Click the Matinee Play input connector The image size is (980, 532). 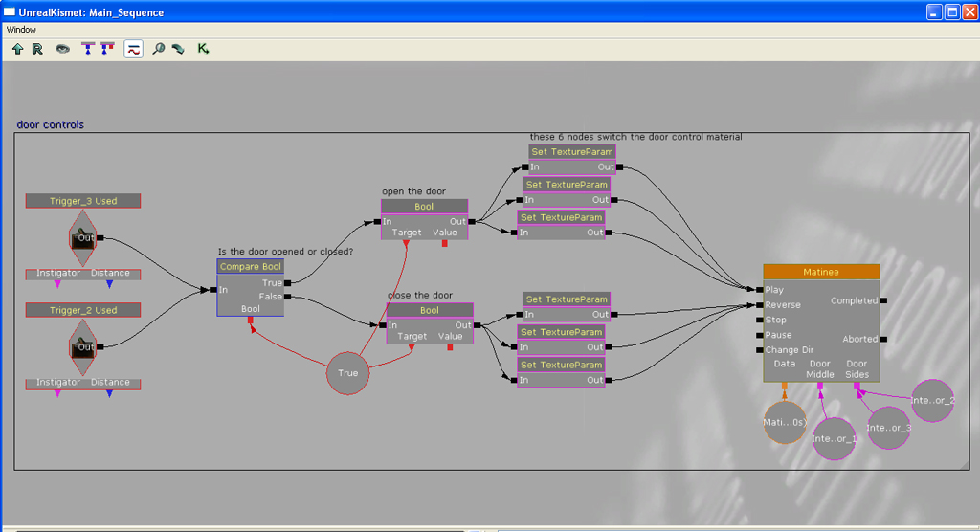760,290
